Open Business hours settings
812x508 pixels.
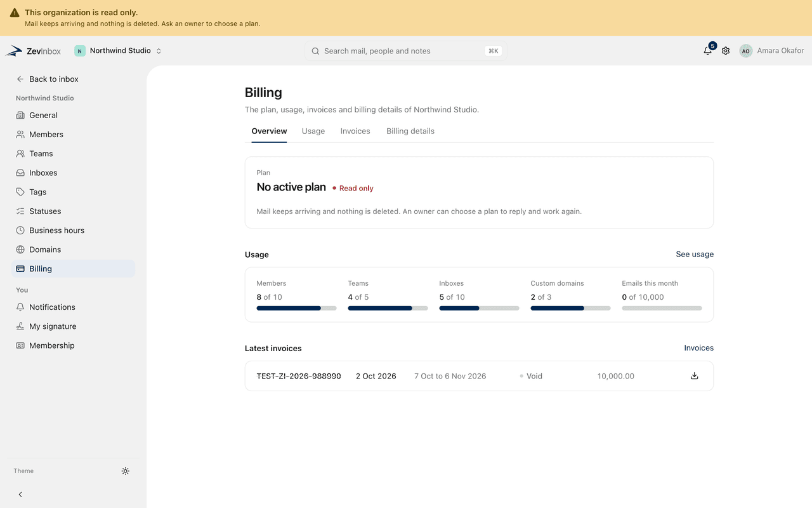coord(74,231)
